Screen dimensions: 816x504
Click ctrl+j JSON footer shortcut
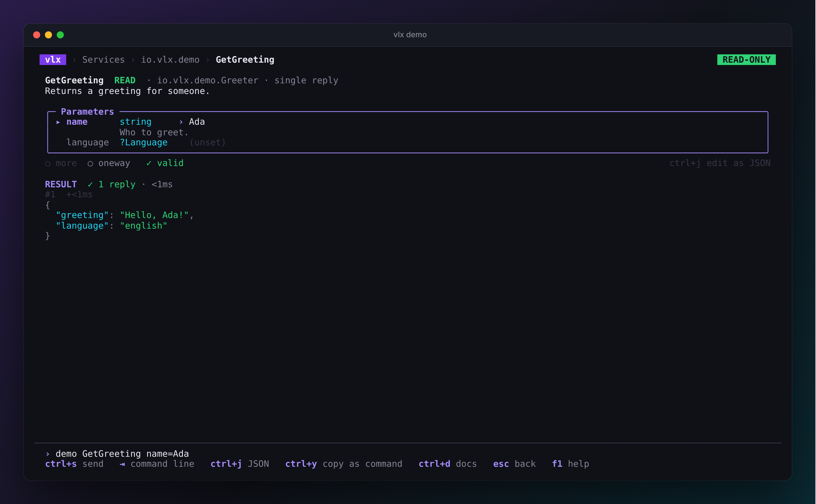point(240,464)
